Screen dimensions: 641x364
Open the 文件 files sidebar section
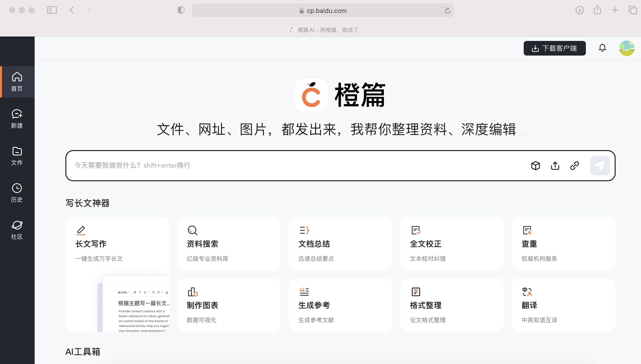[17, 156]
